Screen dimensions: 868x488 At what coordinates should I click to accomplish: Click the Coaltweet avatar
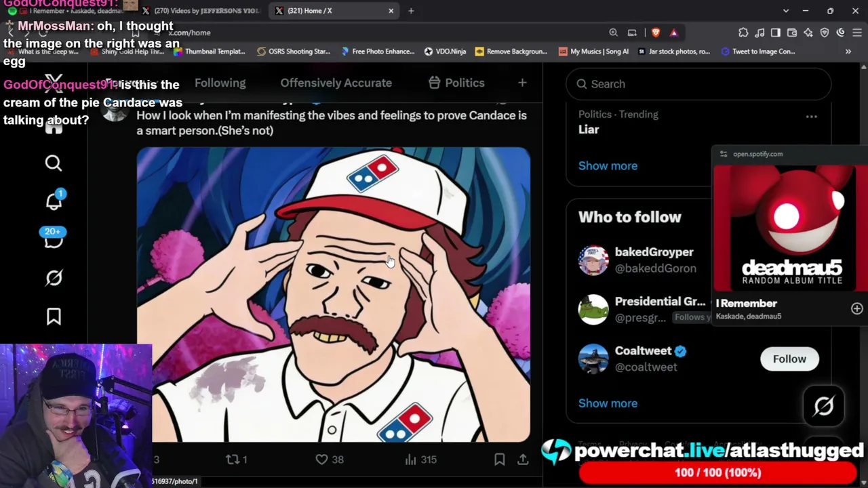(593, 359)
